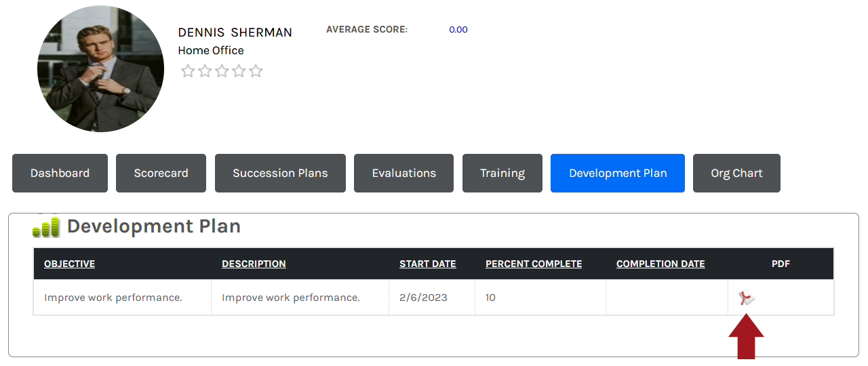Sort table by OBJECTIVE column
Viewport: 868px width, 366px height.
pos(69,264)
